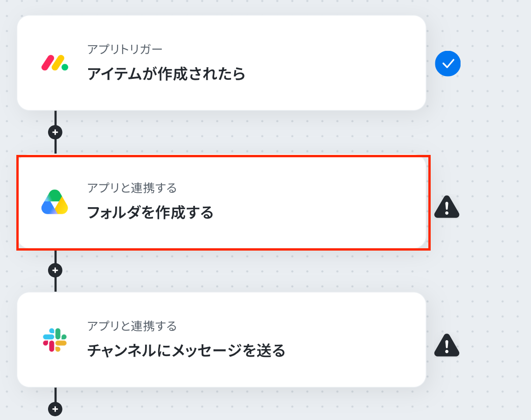Click アプリと連携する label above フォルダを作成する
531x420 pixels.
pos(132,188)
